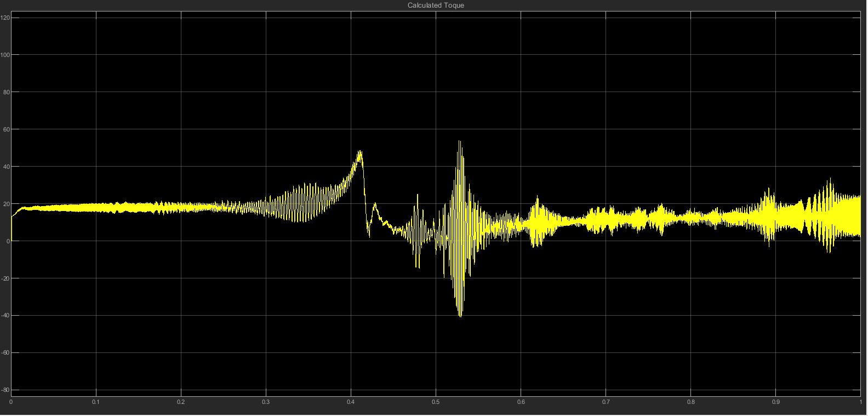Click the 0.1 tick on the time axis
Image resolution: width=868 pixels, height=416 pixels.
(x=96, y=402)
